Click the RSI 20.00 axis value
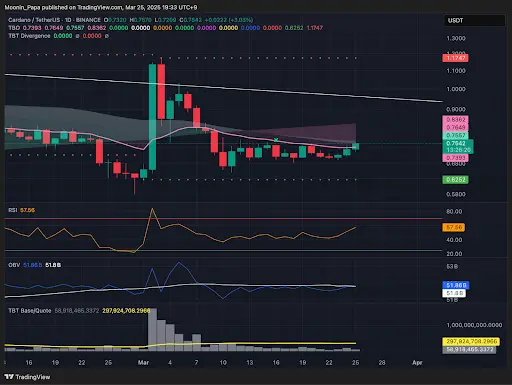The width and height of the screenshot is (512, 385). click(454, 254)
